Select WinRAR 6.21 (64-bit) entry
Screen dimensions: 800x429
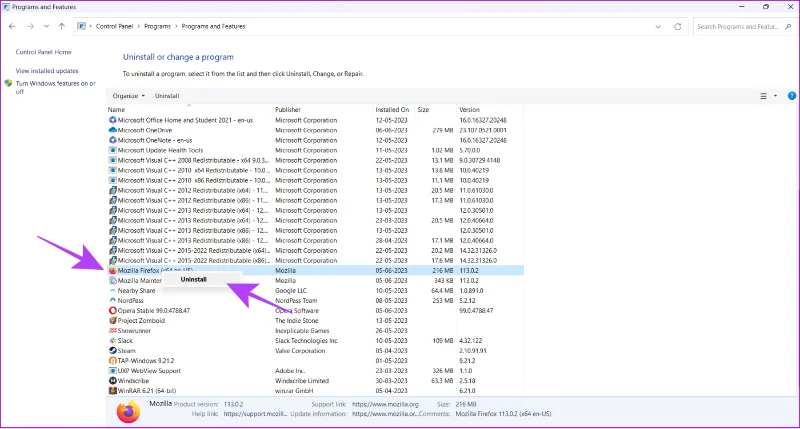[x=147, y=390]
